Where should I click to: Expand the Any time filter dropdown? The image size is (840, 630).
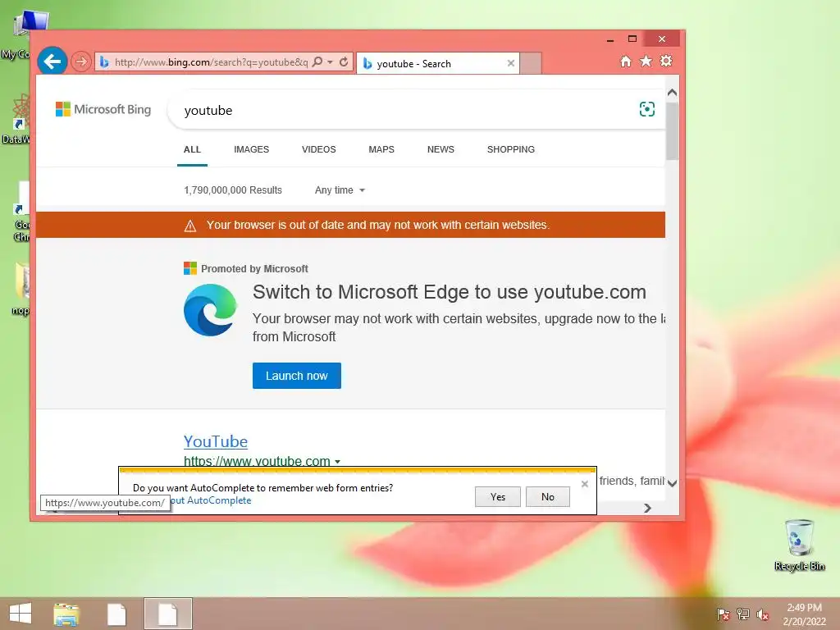tap(340, 190)
